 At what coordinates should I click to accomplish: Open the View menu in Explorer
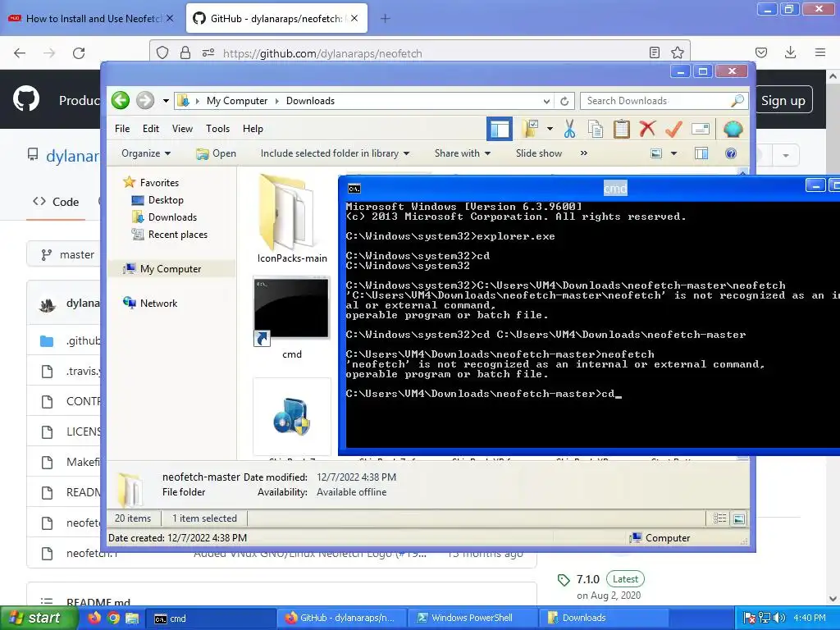182,129
